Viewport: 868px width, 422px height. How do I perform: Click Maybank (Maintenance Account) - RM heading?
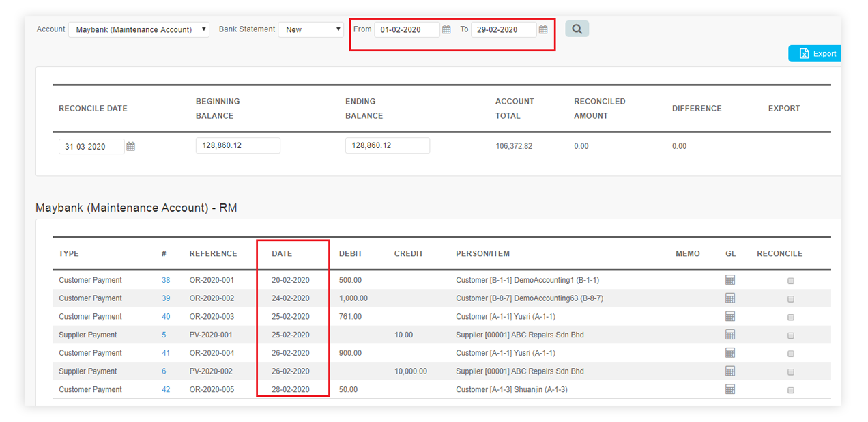point(136,208)
